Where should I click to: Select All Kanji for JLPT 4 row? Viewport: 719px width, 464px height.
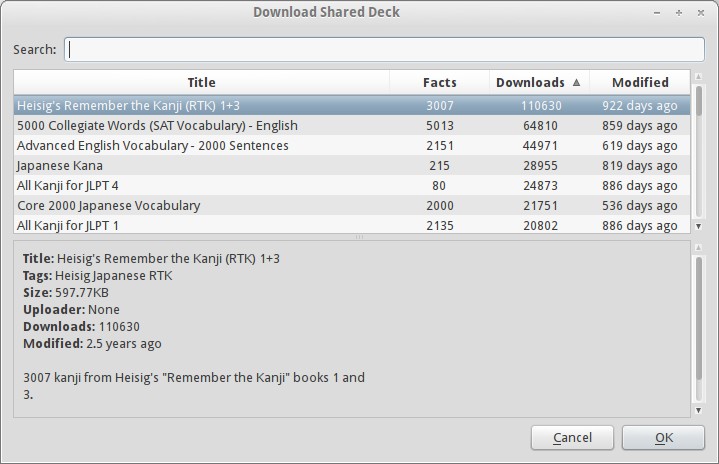pos(352,185)
